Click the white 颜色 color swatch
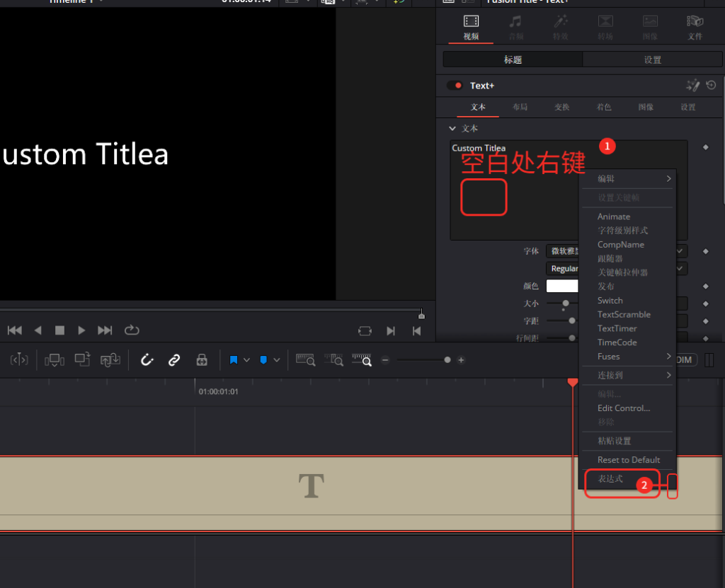 [562, 286]
